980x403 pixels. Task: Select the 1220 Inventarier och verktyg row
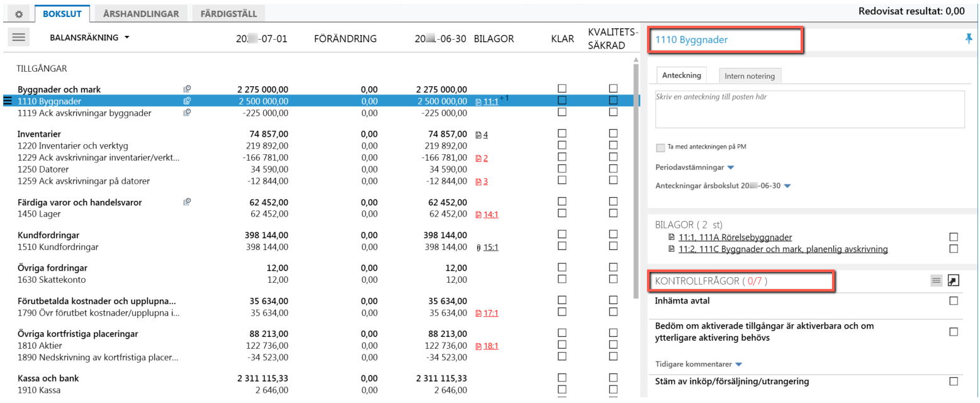[319, 146]
